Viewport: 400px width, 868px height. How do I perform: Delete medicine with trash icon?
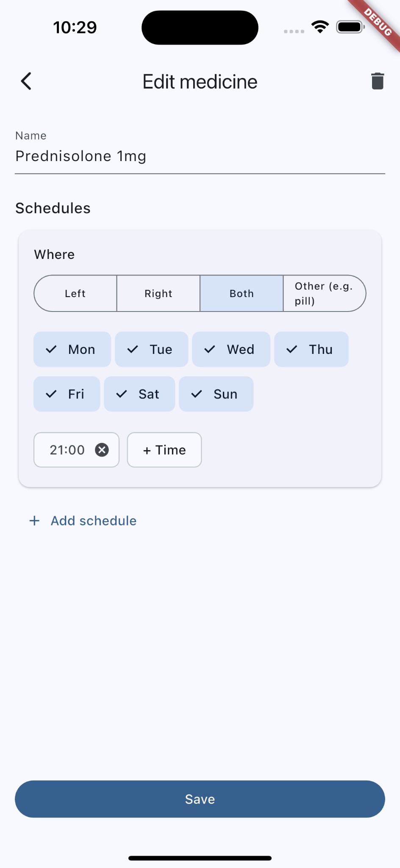point(377,81)
